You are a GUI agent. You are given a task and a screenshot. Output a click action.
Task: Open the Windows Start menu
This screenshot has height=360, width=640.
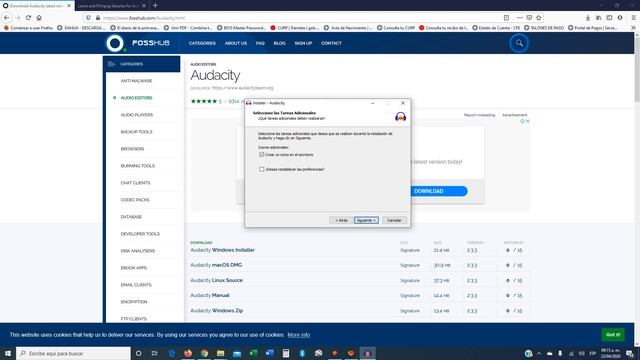point(8,353)
